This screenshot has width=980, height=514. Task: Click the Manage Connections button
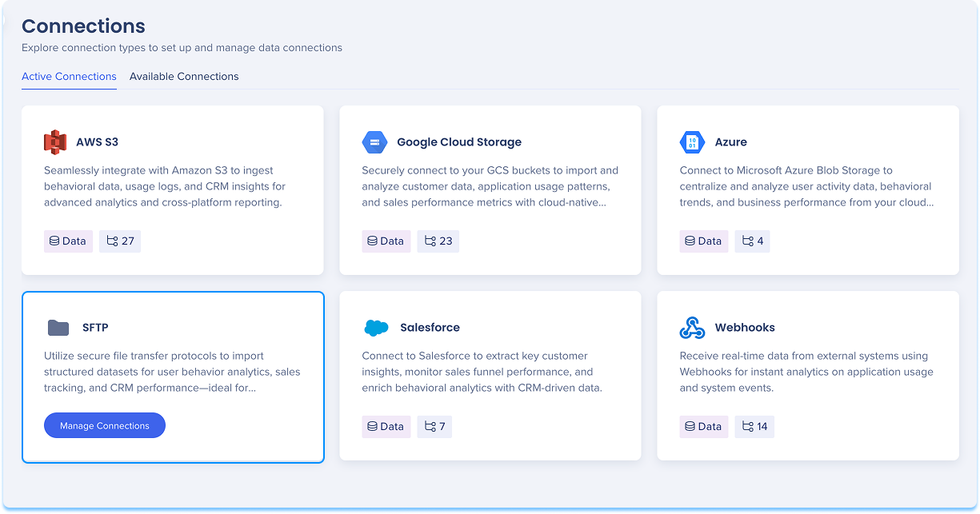(105, 426)
